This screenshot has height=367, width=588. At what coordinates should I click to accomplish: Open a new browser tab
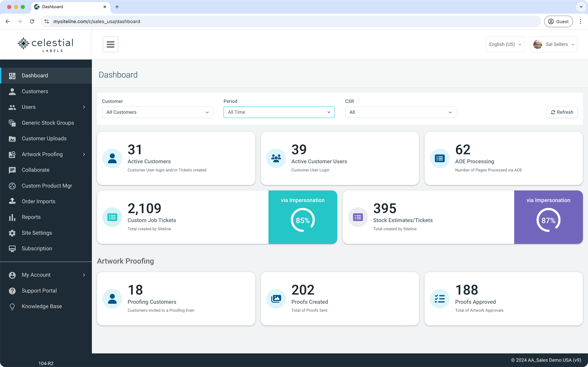pos(117,7)
